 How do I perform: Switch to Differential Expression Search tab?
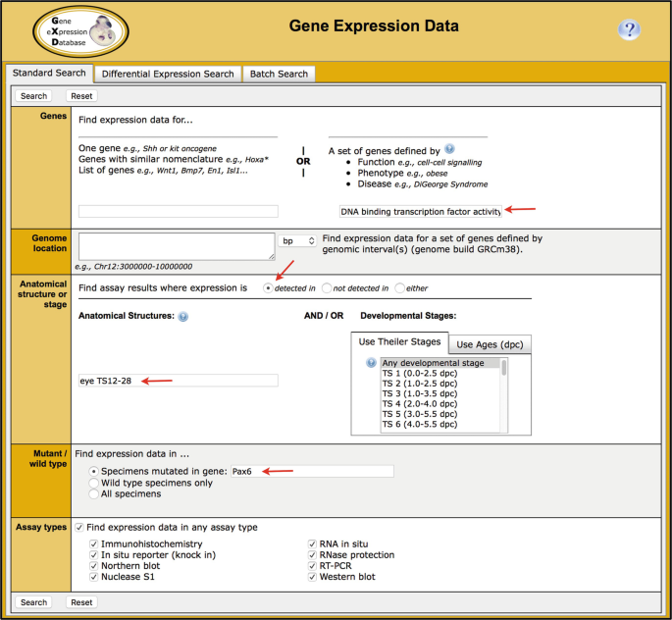(x=168, y=74)
